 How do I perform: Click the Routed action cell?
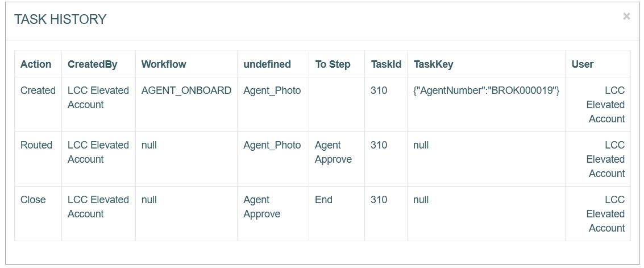pos(36,145)
